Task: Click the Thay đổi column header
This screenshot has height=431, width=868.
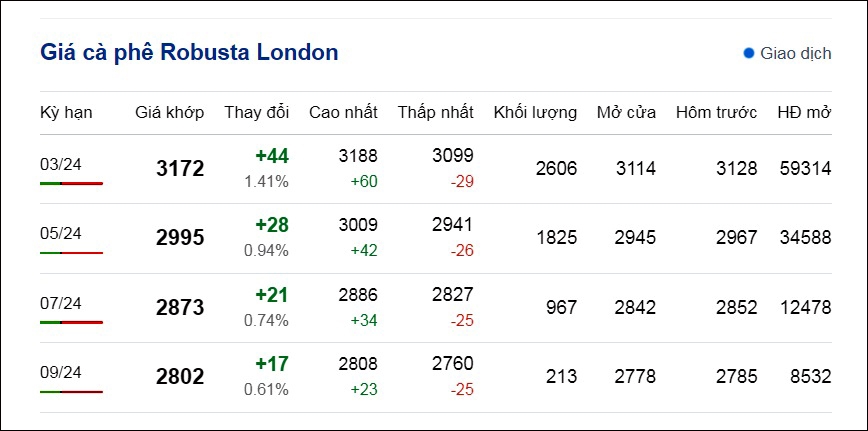Action: (256, 112)
